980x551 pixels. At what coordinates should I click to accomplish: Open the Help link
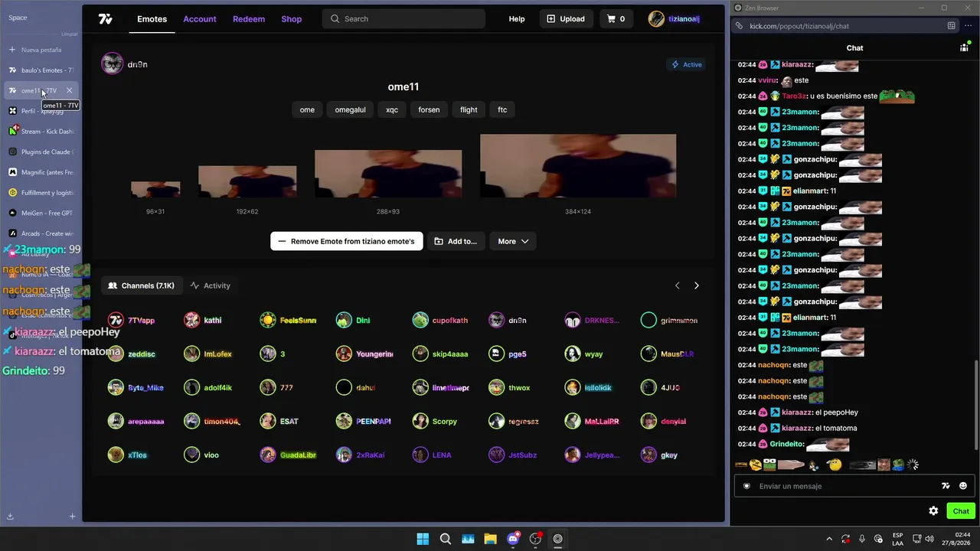click(517, 19)
